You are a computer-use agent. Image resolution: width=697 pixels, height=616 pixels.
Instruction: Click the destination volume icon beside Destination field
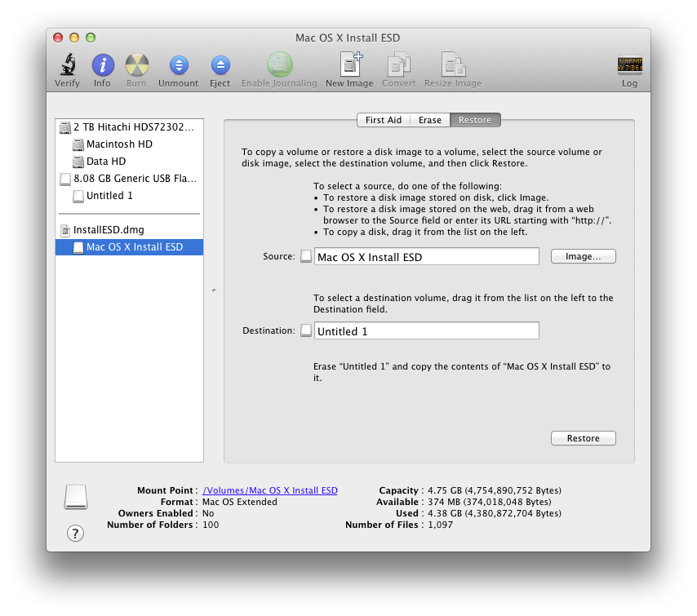coord(306,330)
